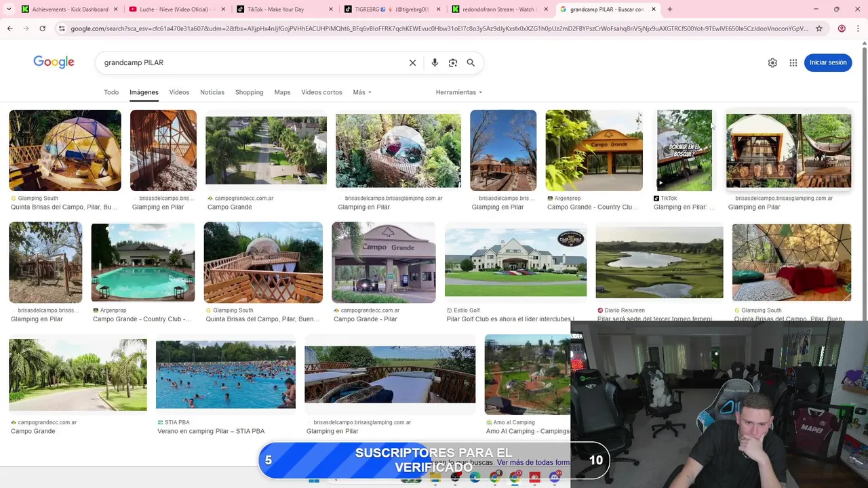The height and width of the screenshot is (488, 868).
Task: Close the Luche - Nieve video tab
Action: 224,9
